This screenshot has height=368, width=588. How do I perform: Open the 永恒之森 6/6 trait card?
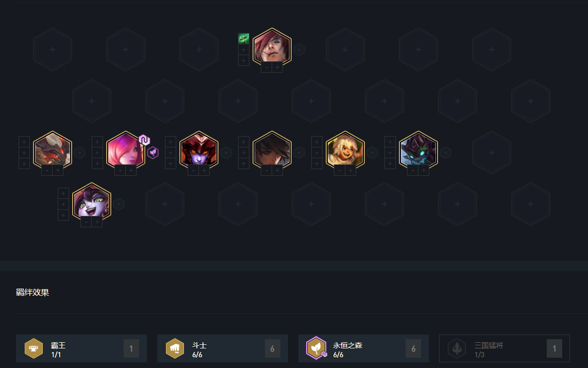(x=363, y=348)
